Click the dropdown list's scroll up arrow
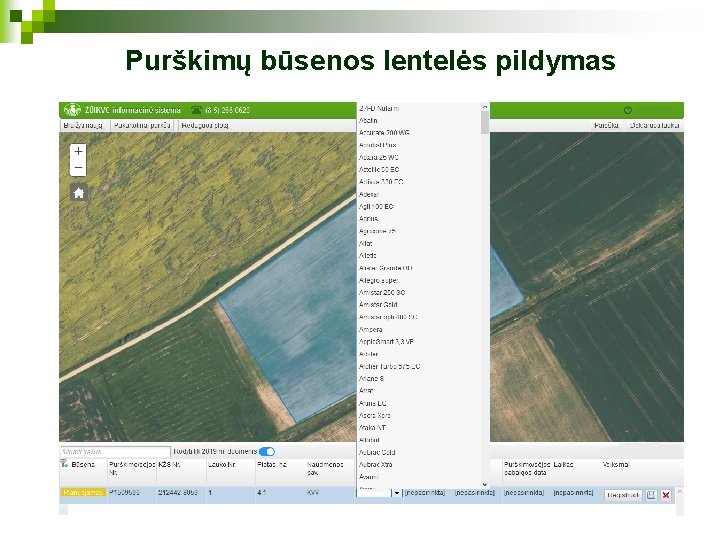The image size is (720, 540). tap(485, 107)
